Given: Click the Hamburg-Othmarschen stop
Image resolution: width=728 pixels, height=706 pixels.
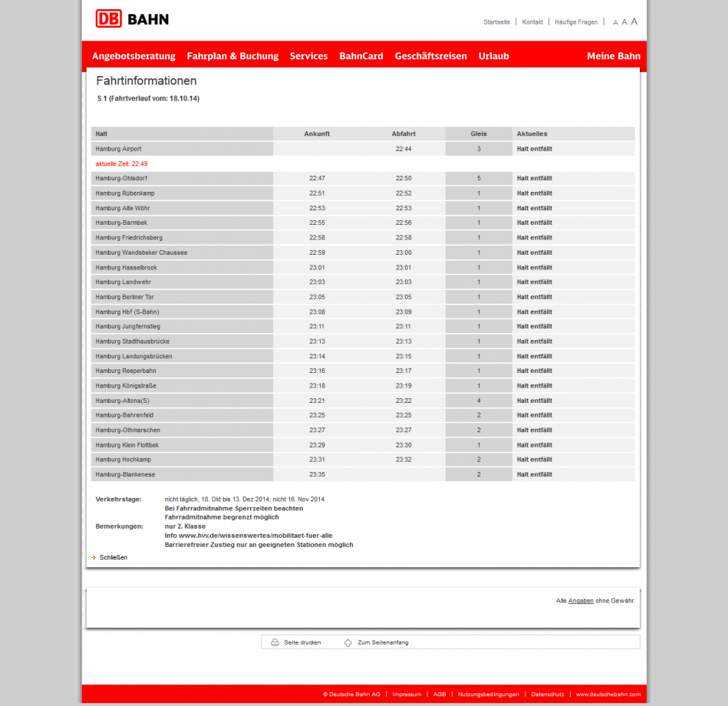Looking at the screenshot, I should click(127, 430).
